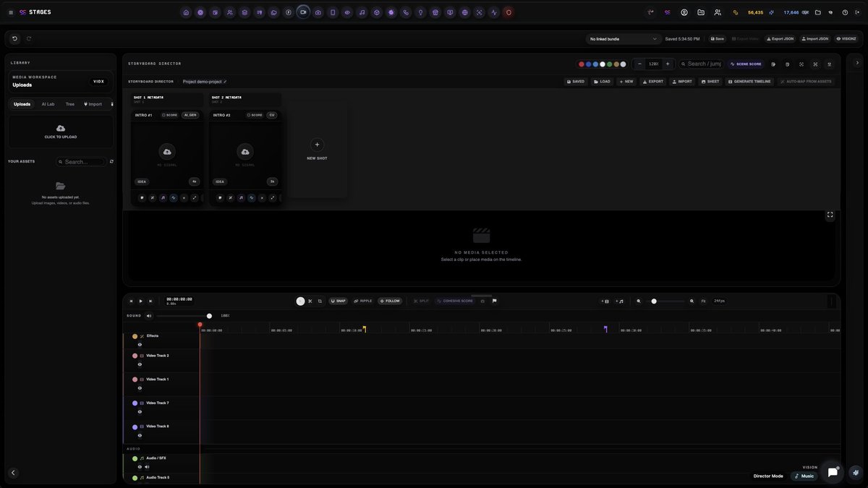Image resolution: width=868 pixels, height=488 pixels.
Task: Switch to the AI Lab tab
Action: (x=47, y=103)
